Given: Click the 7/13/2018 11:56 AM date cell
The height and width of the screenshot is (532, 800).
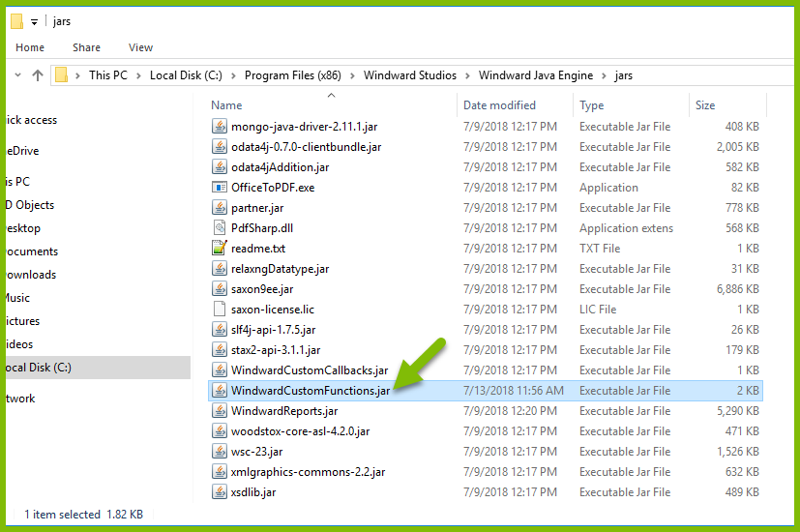Looking at the screenshot, I should pyautogui.click(x=514, y=391).
